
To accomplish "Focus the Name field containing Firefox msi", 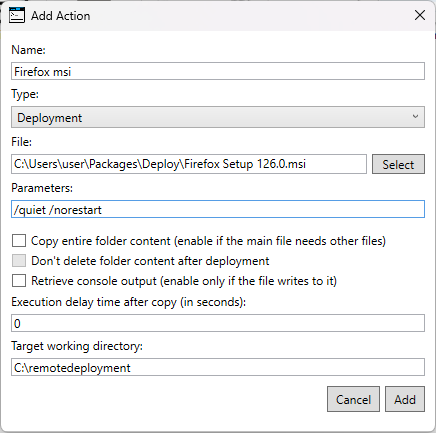I will pos(218,71).
